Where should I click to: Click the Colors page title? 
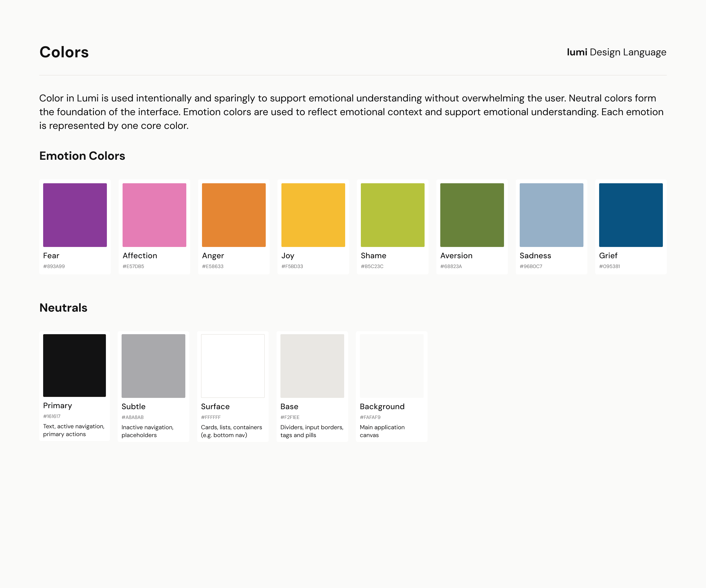tap(64, 52)
